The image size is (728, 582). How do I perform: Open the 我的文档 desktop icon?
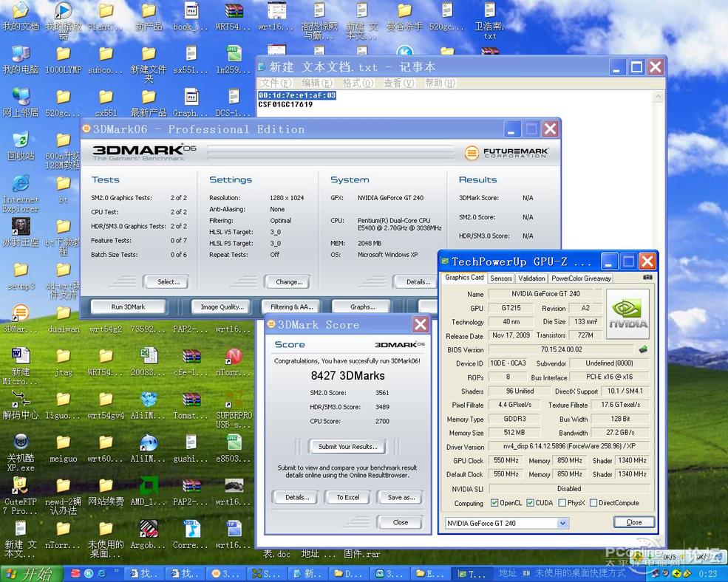[x=20, y=16]
